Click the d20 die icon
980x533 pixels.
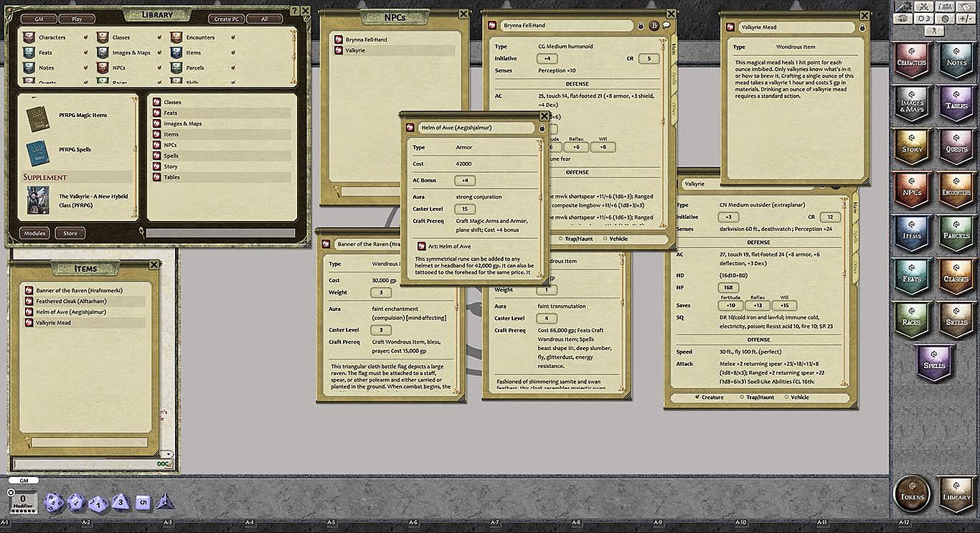coord(54,502)
